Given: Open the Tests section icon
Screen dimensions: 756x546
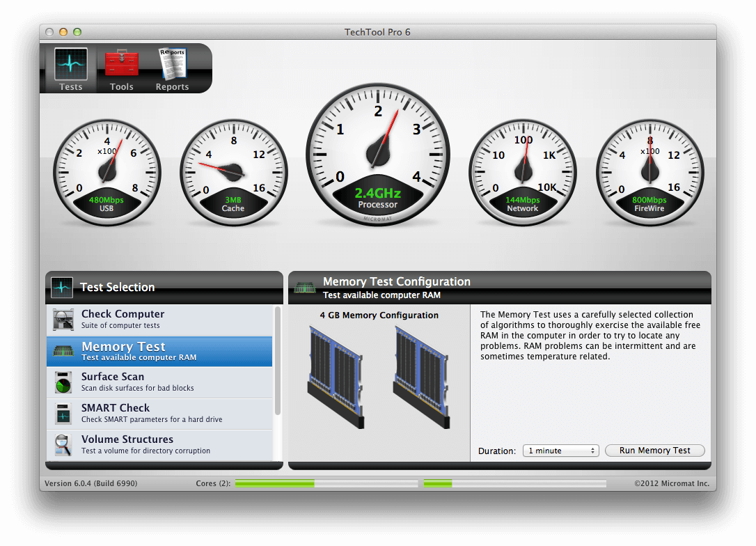Looking at the screenshot, I should point(71,64).
